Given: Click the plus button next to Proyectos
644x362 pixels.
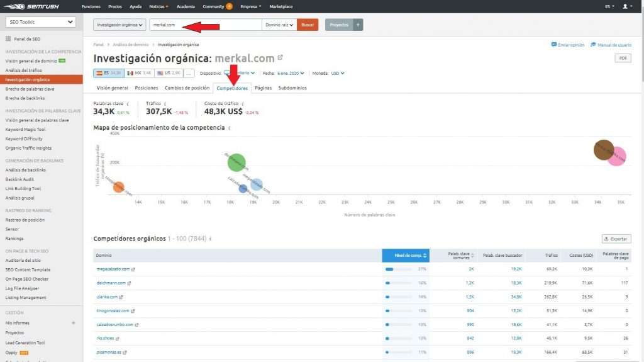Looking at the screenshot, I should [x=358, y=25].
